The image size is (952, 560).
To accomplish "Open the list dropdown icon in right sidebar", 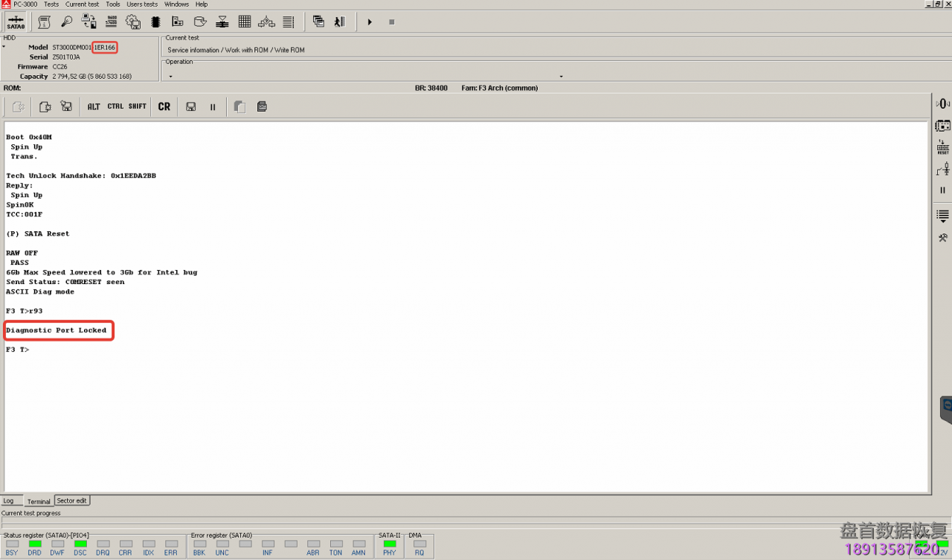I will 943,216.
